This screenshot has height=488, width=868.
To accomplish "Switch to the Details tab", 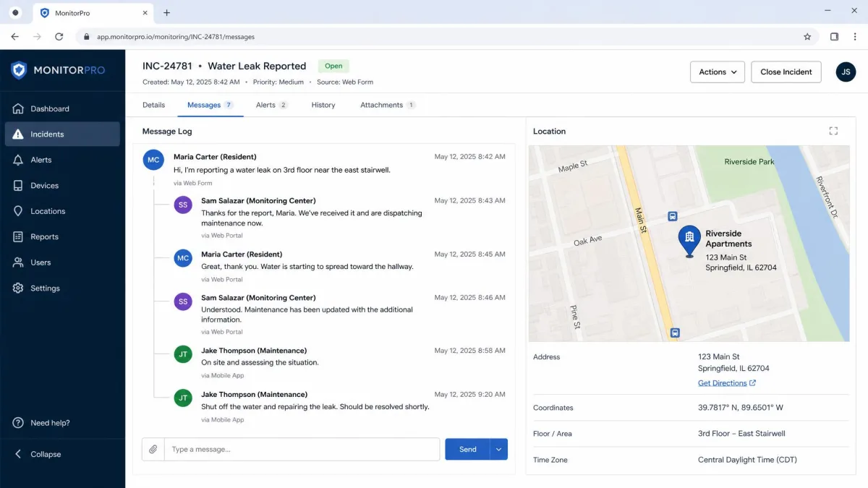I will pyautogui.click(x=153, y=105).
